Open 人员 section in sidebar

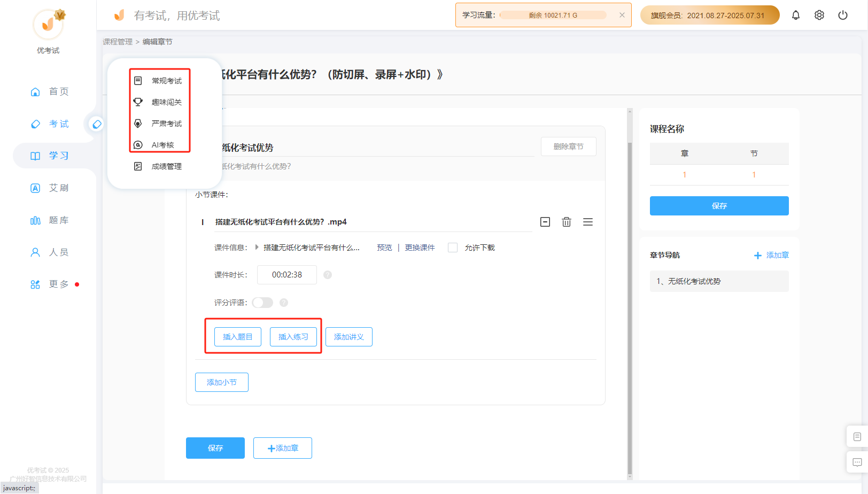click(x=49, y=252)
